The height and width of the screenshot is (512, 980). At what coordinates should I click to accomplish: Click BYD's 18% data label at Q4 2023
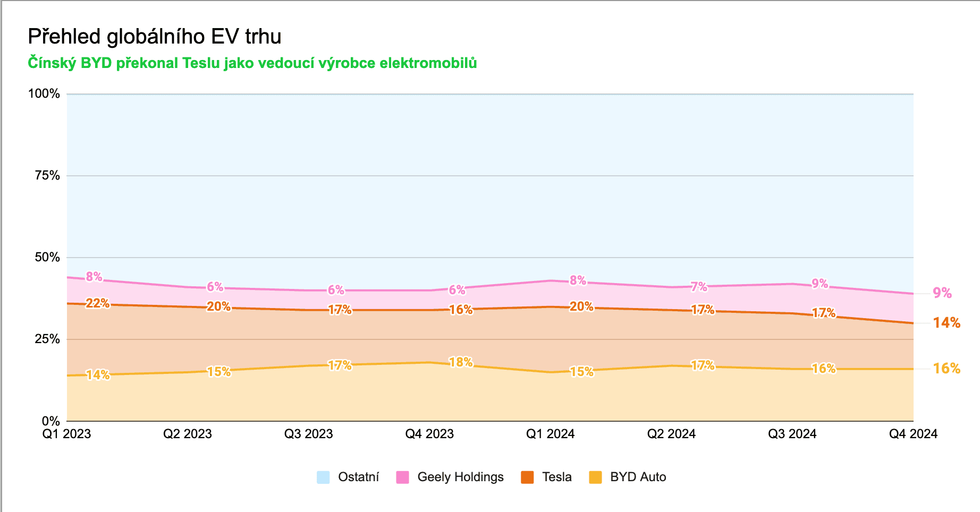point(460,362)
